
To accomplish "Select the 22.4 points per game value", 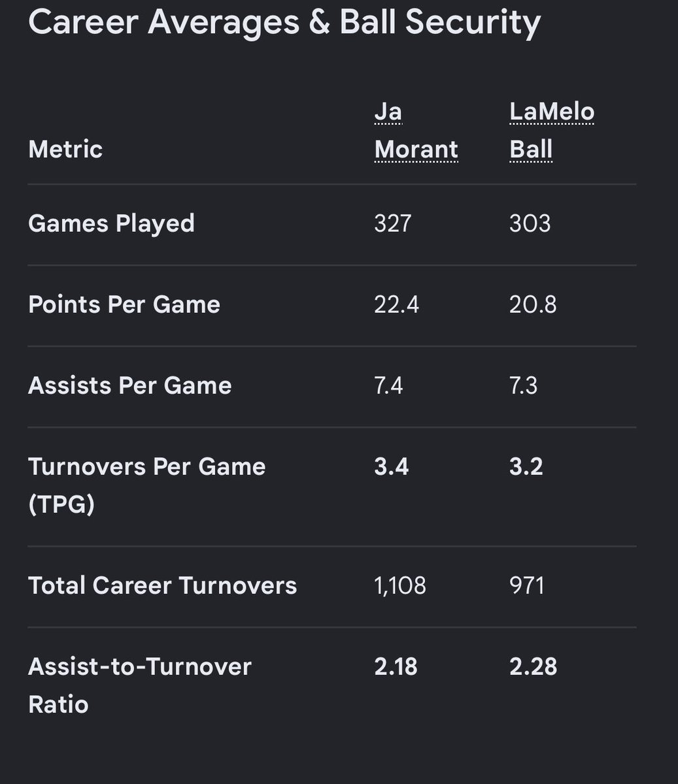I will (x=396, y=304).
